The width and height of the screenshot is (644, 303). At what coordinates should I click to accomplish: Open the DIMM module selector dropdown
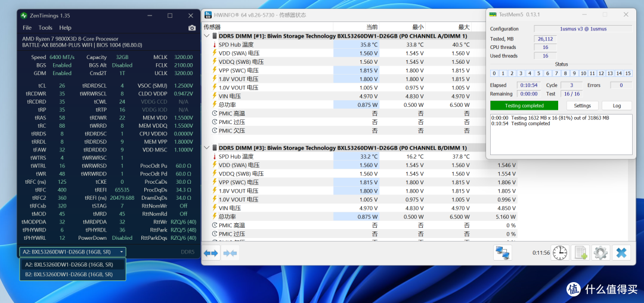[x=73, y=252]
